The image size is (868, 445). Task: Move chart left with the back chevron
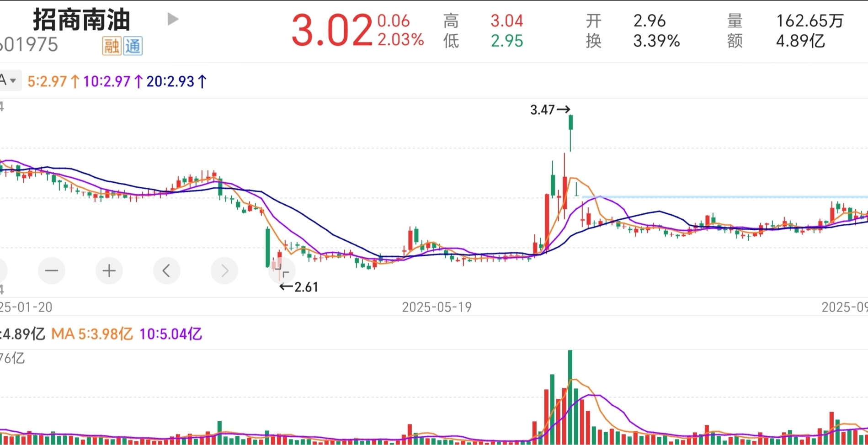pyautogui.click(x=166, y=271)
